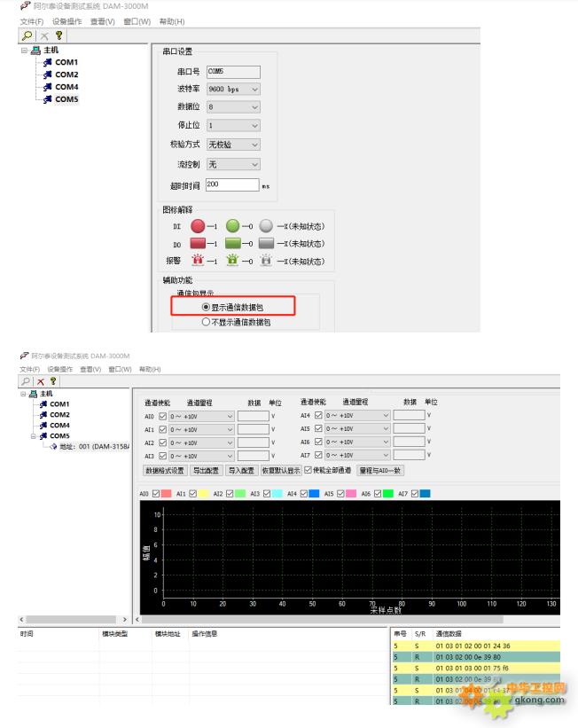Toggle AI4 channel enable checkbox
Image resolution: width=578 pixels, height=728 pixels.
[x=318, y=415]
